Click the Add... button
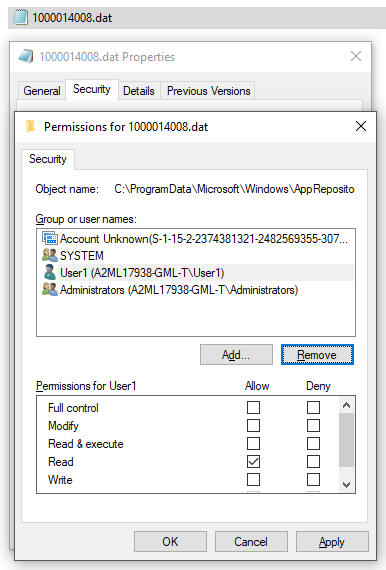The width and height of the screenshot is (386, 570). (x=236, y=354)
